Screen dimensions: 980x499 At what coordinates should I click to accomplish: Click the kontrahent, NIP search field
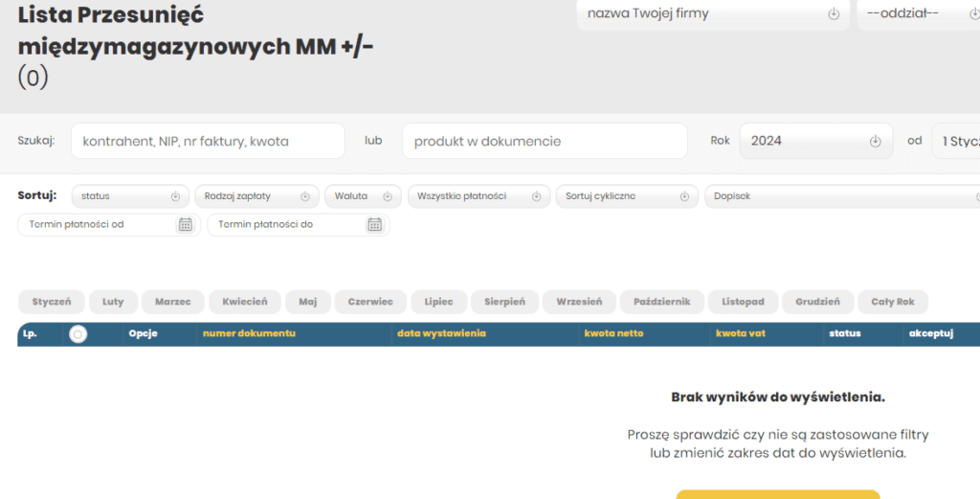click(x=207, y=141)
